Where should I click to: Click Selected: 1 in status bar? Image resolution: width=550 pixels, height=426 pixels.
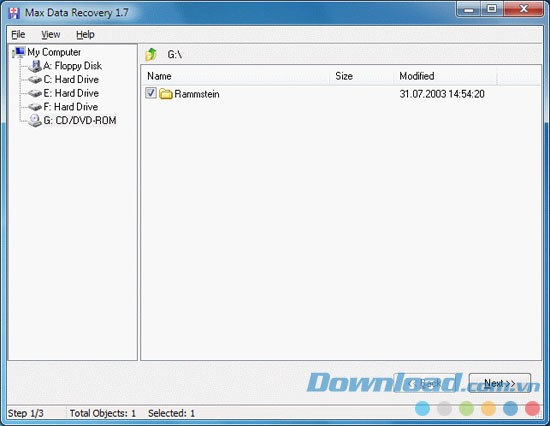172,413
